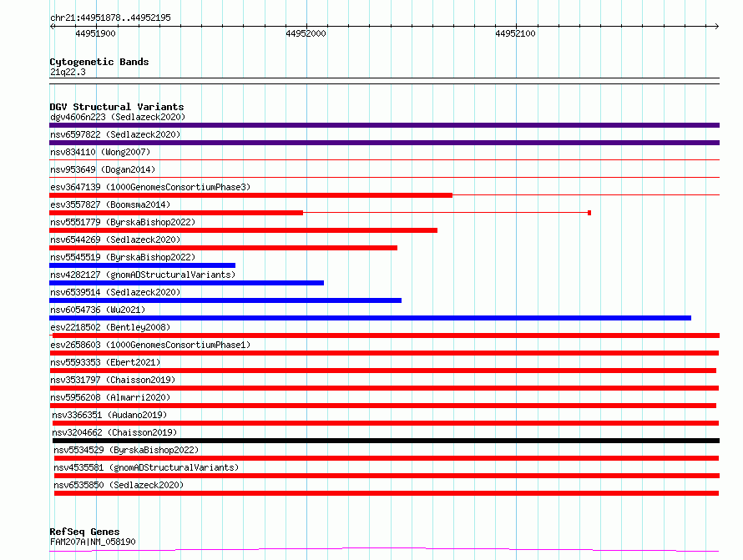Select nsv5593353 (Ebert2021) label
The image size is (743, 560).
(105, 362)
